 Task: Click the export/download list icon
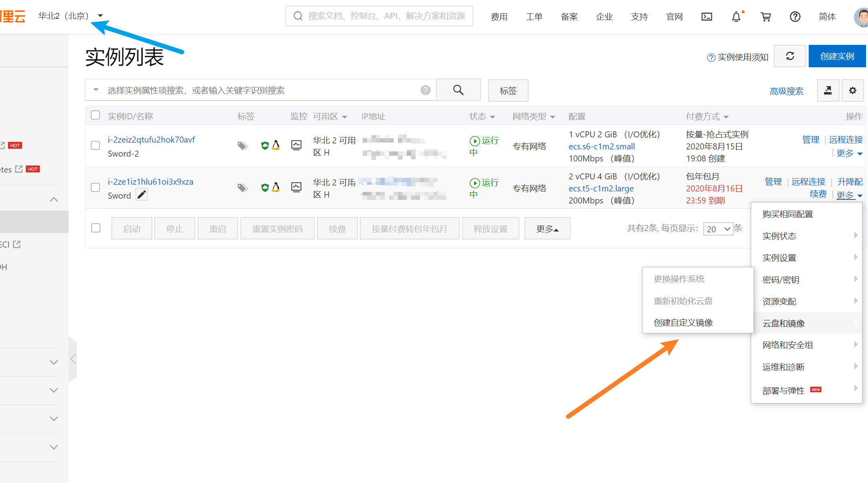tap(828, 91)
